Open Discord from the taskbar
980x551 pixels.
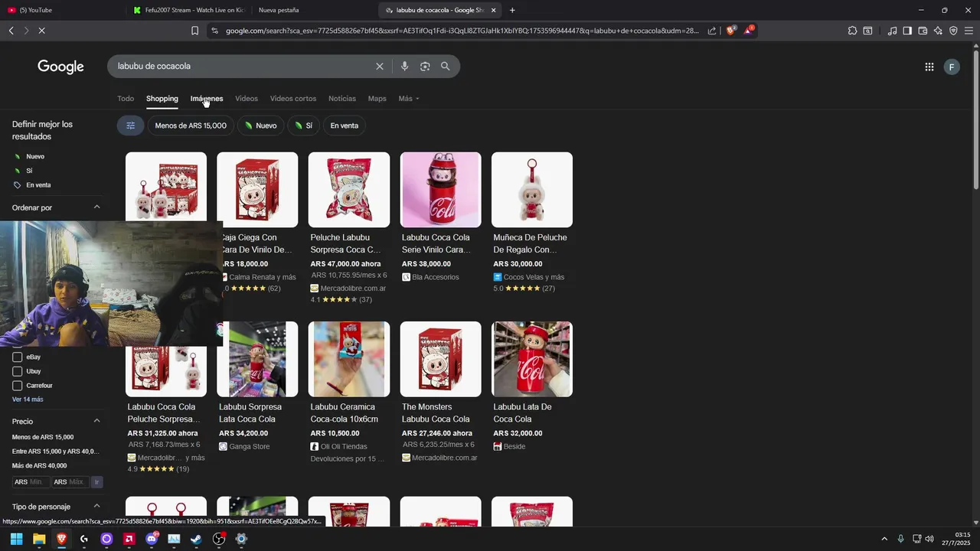tap(152, 539)
